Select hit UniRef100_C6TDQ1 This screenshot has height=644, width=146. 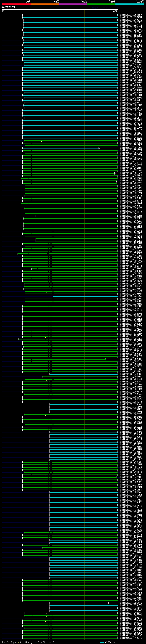coord(131,148)
